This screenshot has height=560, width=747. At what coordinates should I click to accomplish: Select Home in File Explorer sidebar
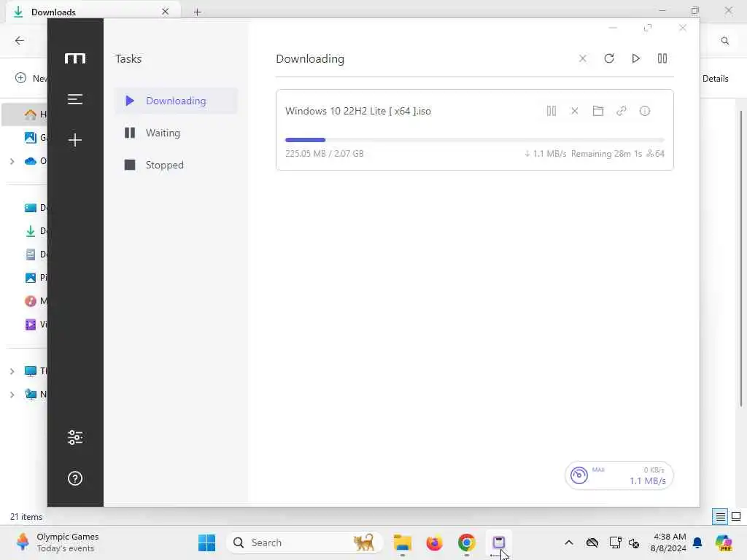point(24,114)
